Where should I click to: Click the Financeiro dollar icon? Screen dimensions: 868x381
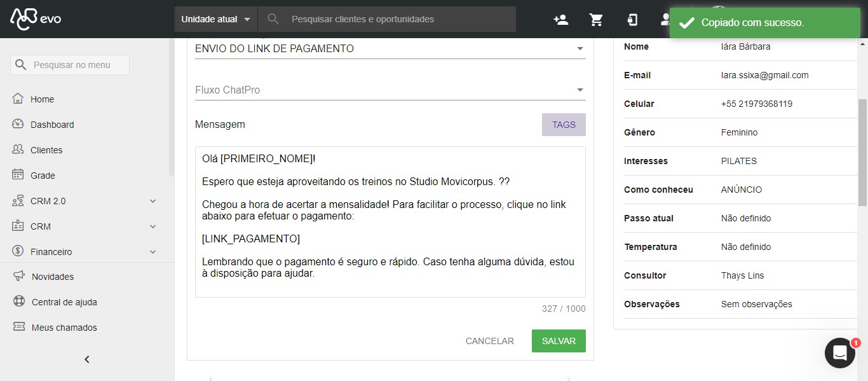[18, 251]
